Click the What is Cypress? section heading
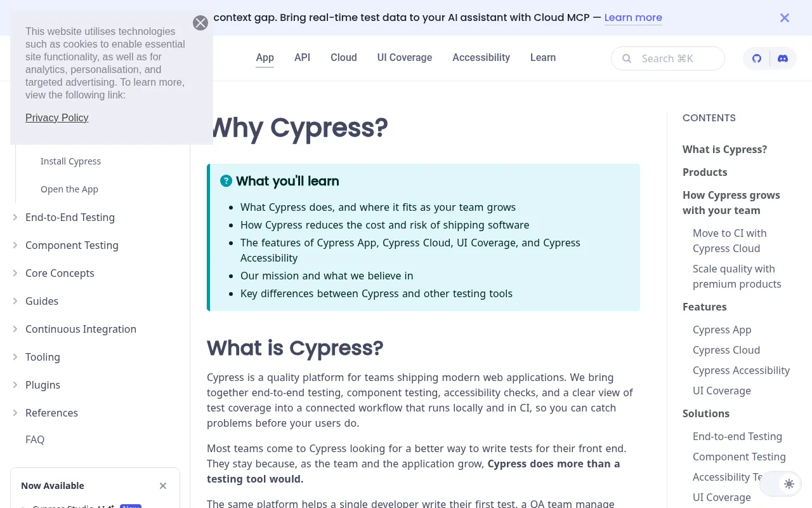The width and height of the screenshot is (812, 508). (295, 348)
